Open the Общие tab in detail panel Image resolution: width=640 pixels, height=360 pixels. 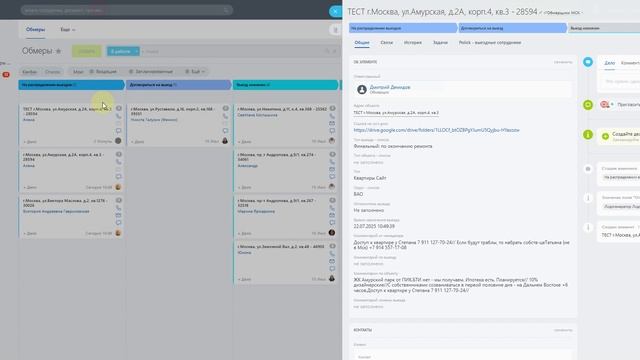(362, 42)
